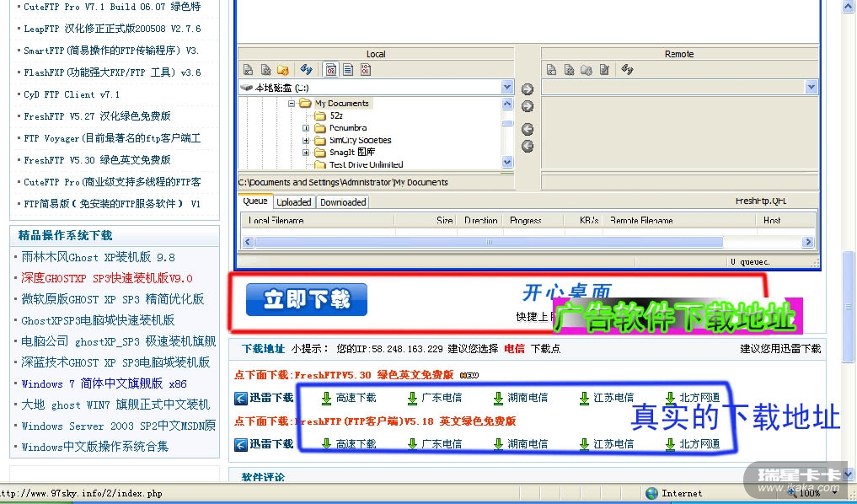Toggle the highlighted auto transfer mode button
857x504 pixels.
click(x=330, y=69)
